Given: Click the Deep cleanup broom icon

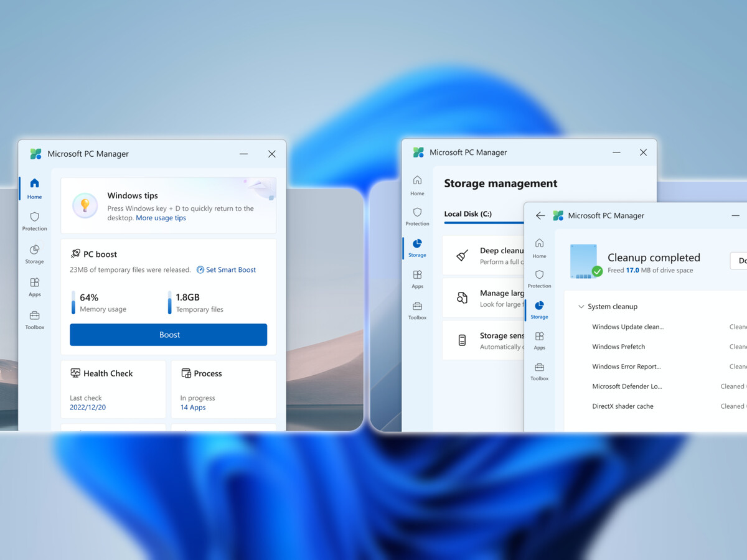Looking at the screenshot, I should 462,255.
